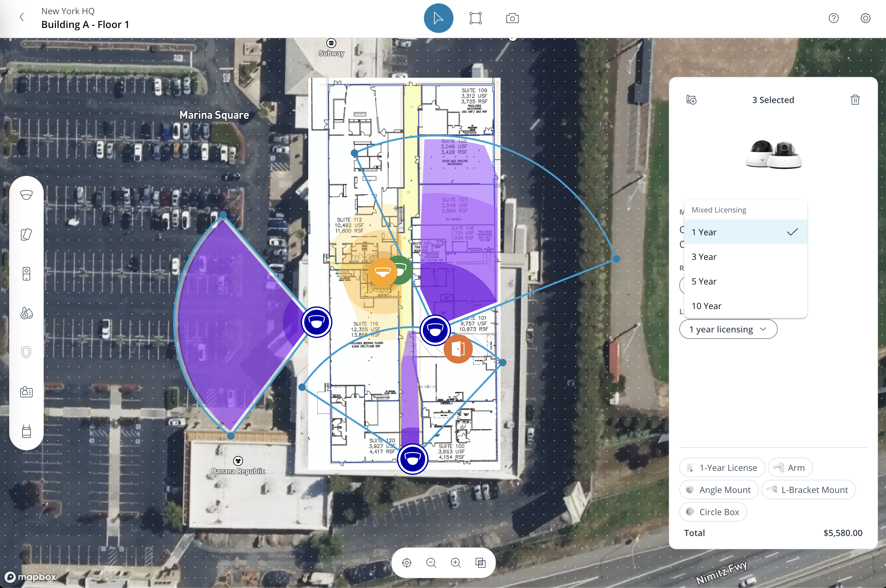Click the duplicate selection icon
Viewport: 886px width, 588px height.
pos(691,100)
